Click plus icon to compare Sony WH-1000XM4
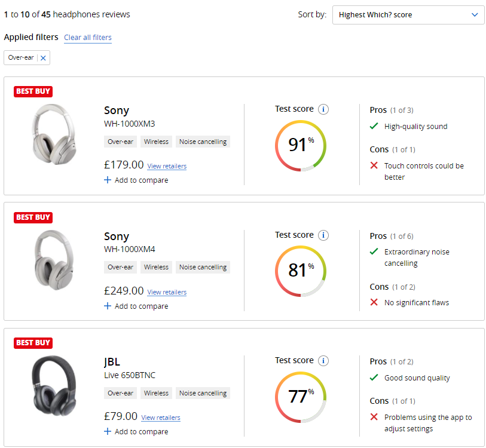Screen dimensions: 486x448 click(x=108, y=306)
